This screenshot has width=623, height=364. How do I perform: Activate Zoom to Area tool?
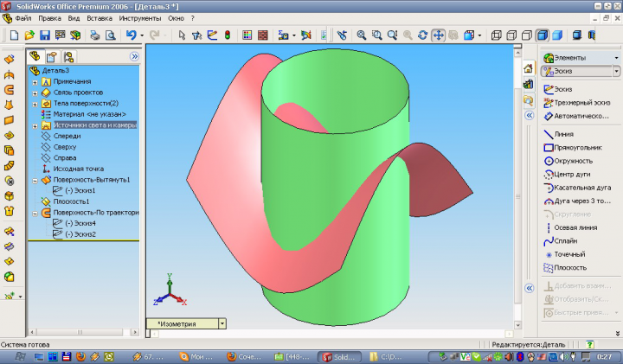[x=376, y=35]
